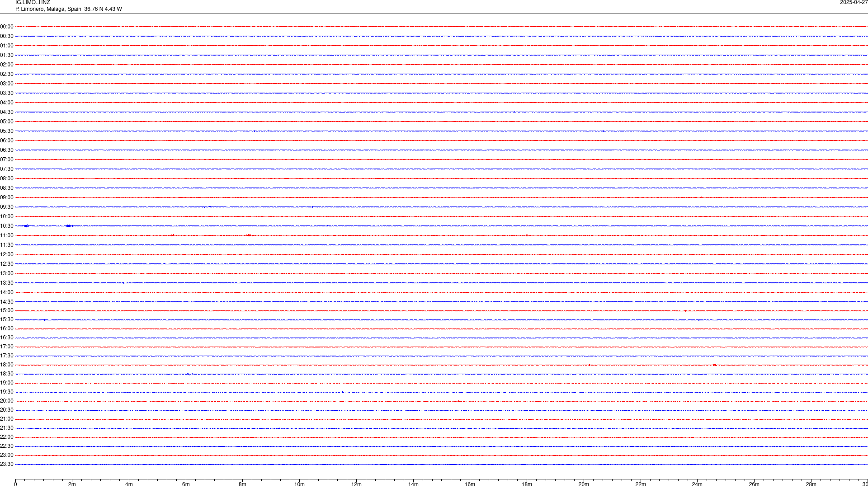Click the 24m tick label on the axis
The width and height of the screenshot is (868, 488).
pyautogui.click(x=697, y=484)
